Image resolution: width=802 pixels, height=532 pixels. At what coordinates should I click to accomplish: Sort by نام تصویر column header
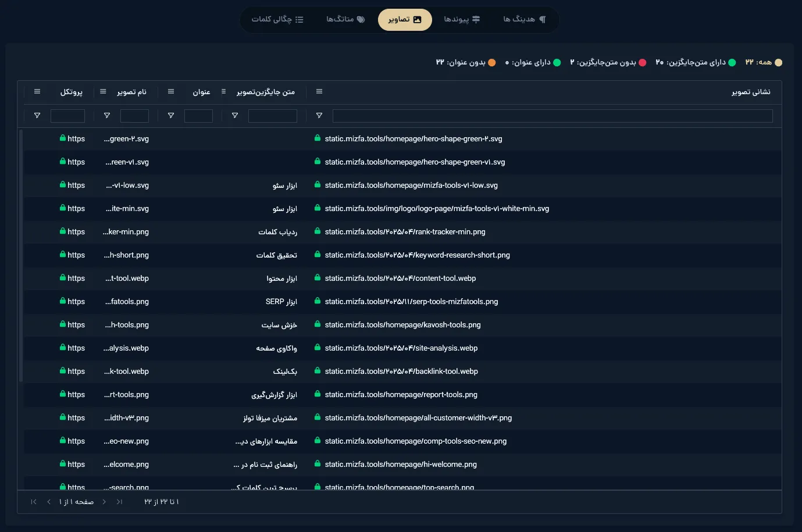pos(132,92)
